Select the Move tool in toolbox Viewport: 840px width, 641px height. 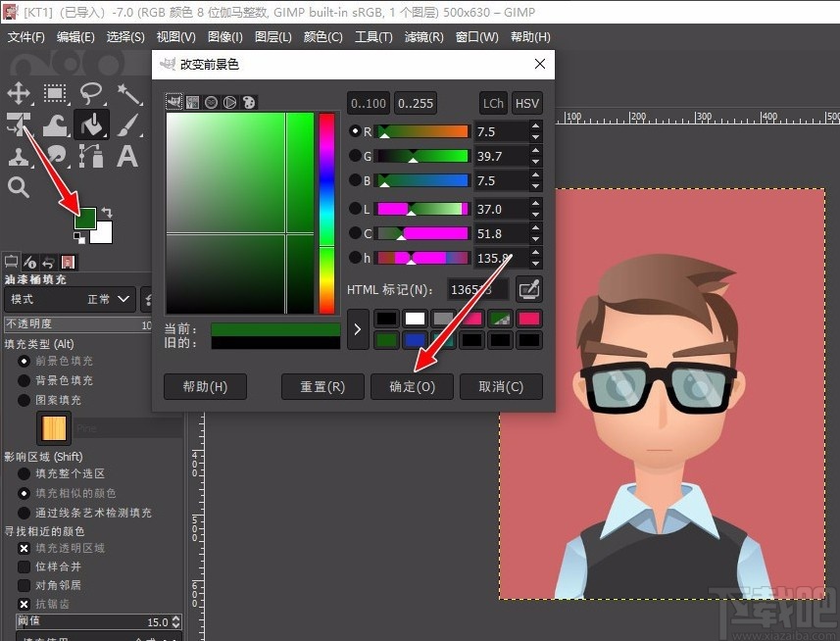19,94
